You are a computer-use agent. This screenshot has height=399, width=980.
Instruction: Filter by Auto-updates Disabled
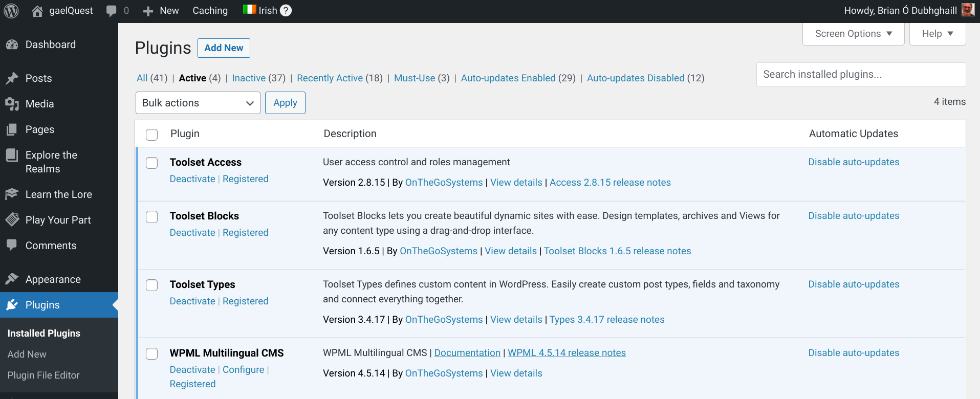point(636,78)
